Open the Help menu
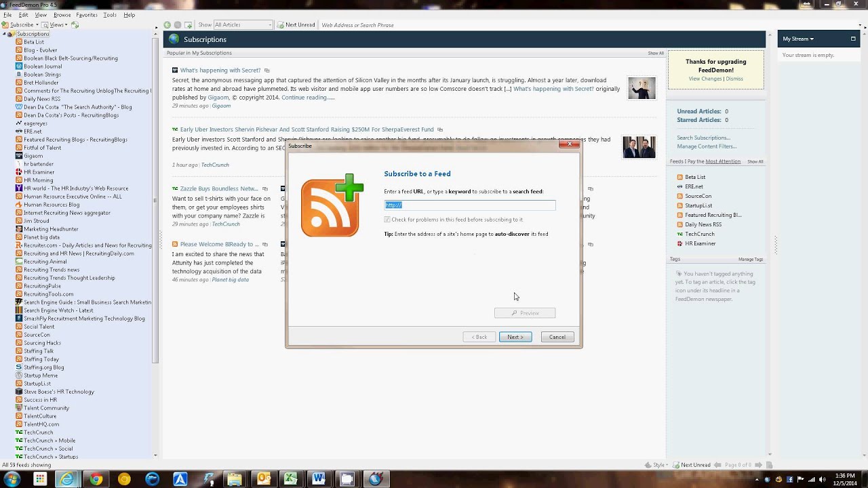Image resolution: width=868 pixels, height=488 pixels. [x=129, y=15]
